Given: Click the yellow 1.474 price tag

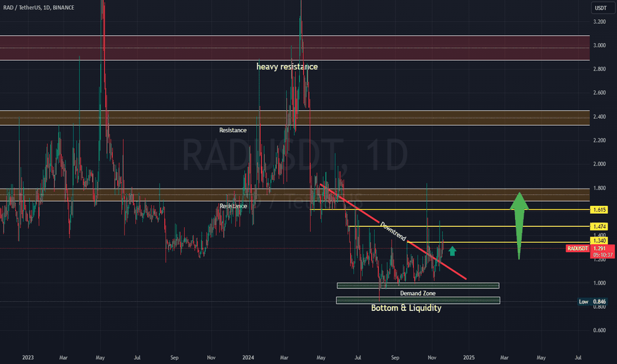Looking at the screenshot, I should tap(599, 226).
